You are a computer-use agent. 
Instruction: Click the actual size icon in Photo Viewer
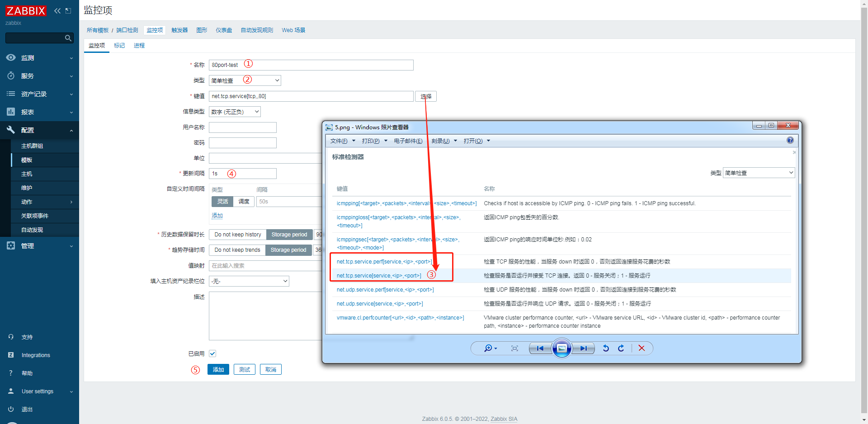click(x=514, y=348)
